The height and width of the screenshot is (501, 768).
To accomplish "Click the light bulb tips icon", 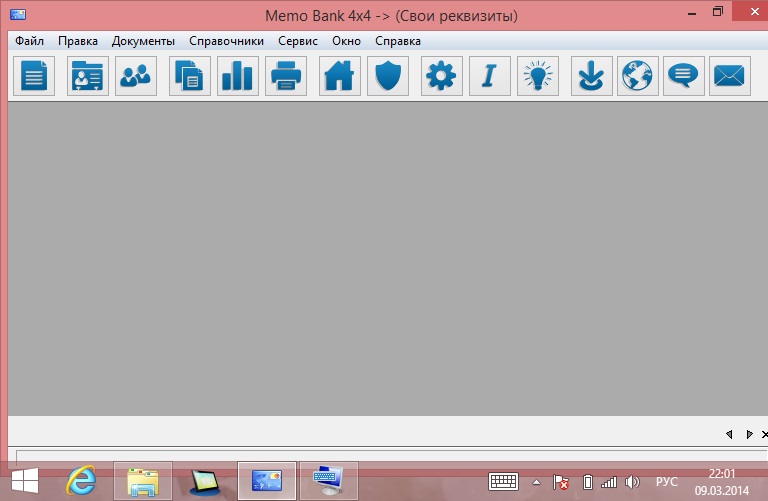I will 538,76.
